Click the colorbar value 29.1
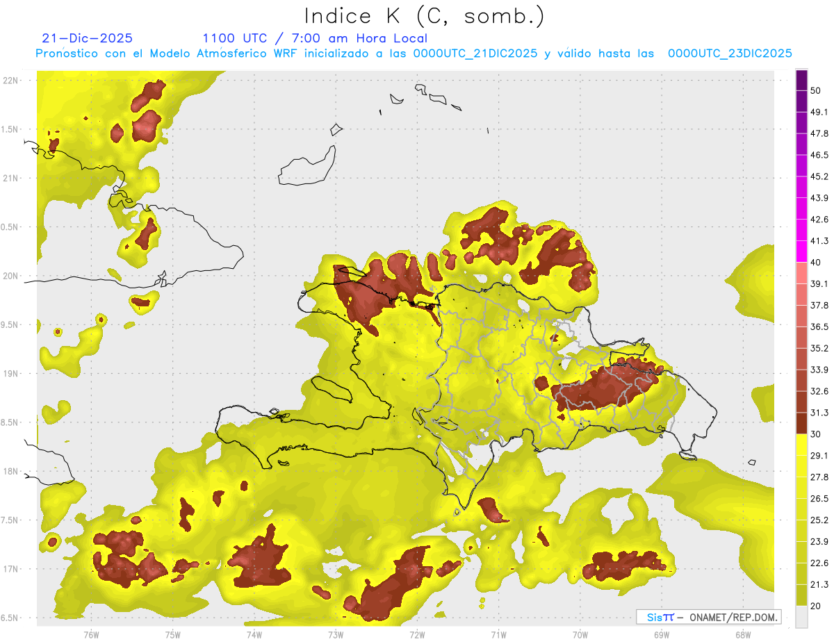 (x=819, y=455)
